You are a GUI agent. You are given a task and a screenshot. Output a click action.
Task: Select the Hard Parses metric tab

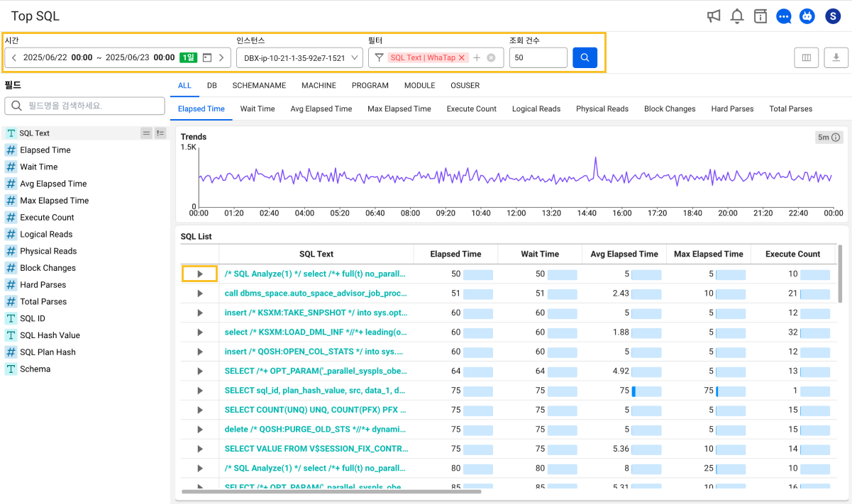click(732, 108)
